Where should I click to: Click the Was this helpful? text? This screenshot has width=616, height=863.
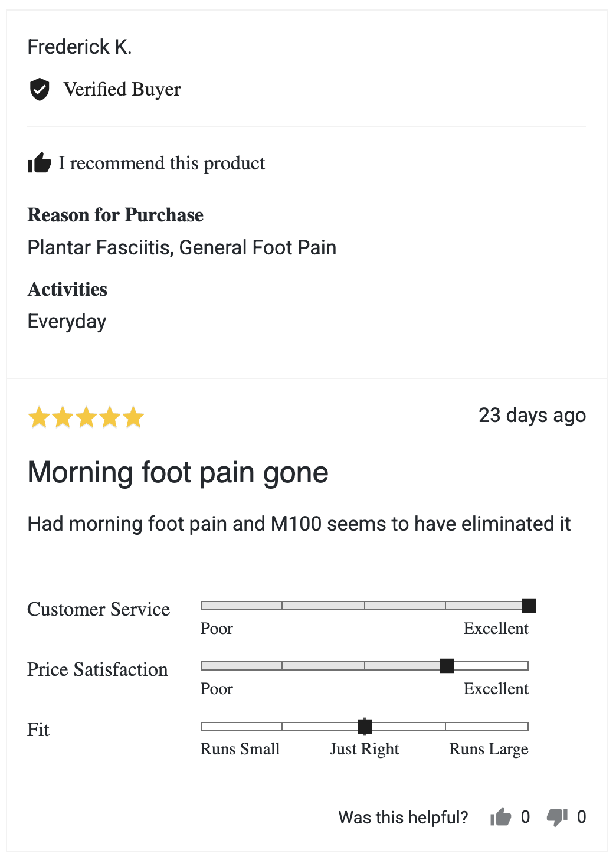[403, 818]
